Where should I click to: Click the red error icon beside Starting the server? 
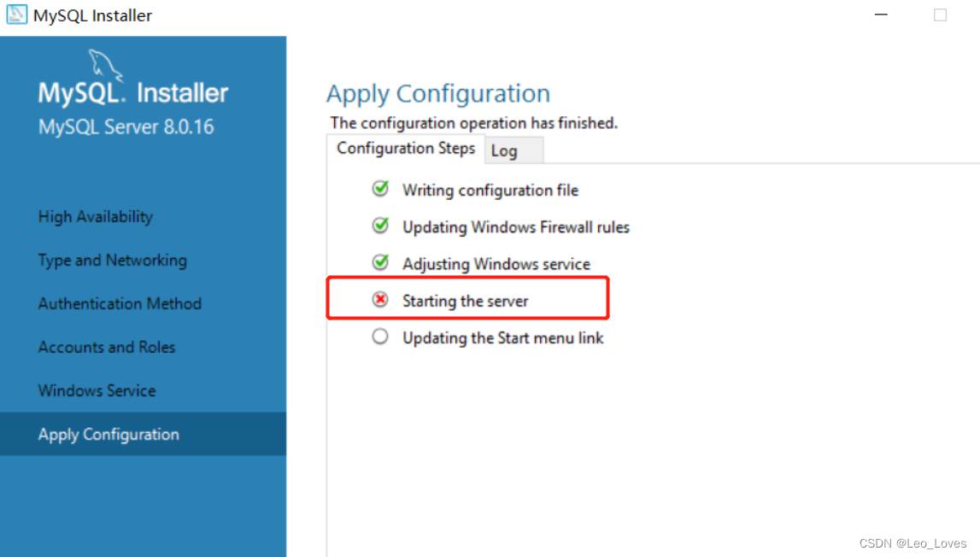tap(380, 300)
